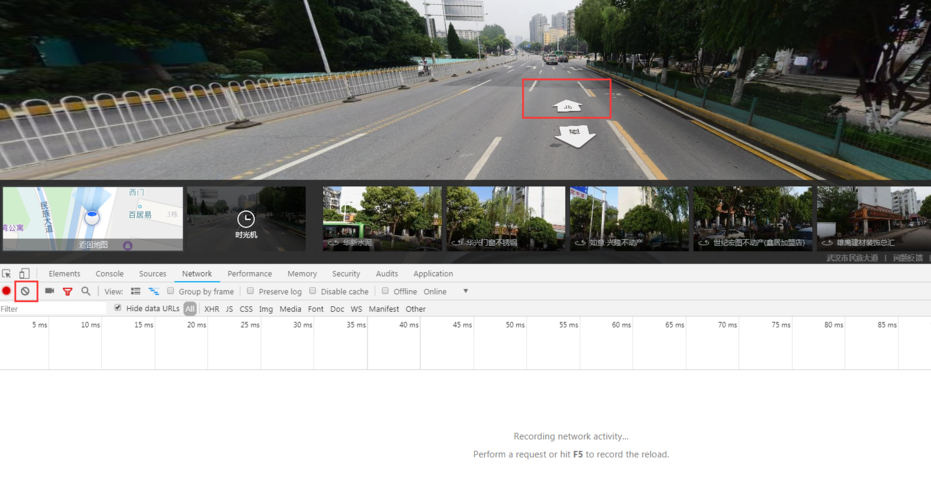
Task: Filter requests by Font
Action: [x=316, y=309]
